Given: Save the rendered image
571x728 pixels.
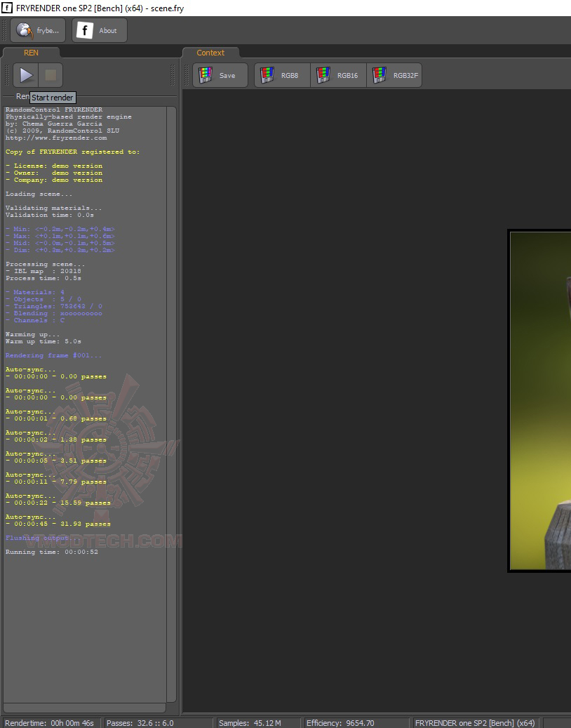Looking at the screenshot, I should (220, 75).
